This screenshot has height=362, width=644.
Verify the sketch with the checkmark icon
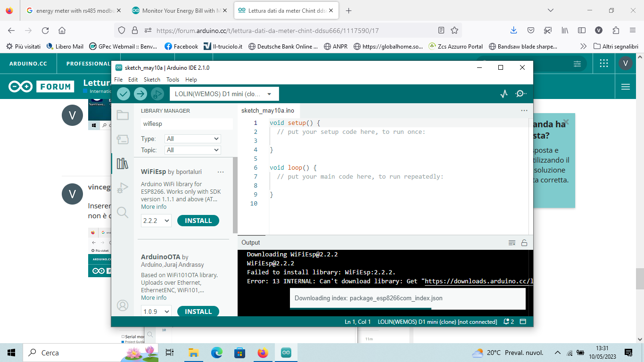pyautogui.click(x=123, y=93)
